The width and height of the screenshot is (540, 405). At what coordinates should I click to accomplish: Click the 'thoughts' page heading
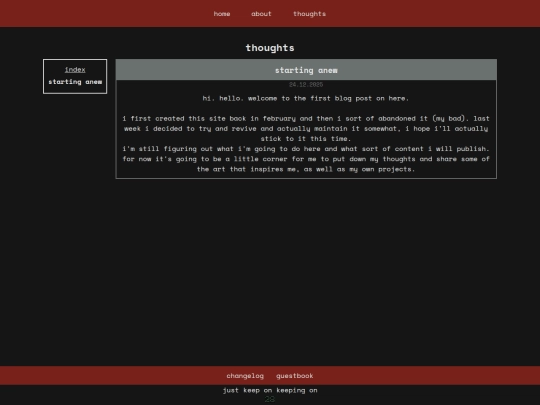[x=270, y=48]
